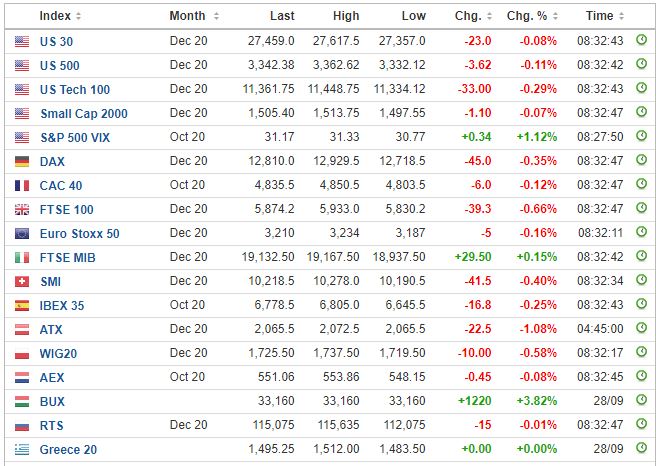The height and width of the screenshot is (466, 656).
Task: Open the IBEX 35 index link
Action: [62, 306]
